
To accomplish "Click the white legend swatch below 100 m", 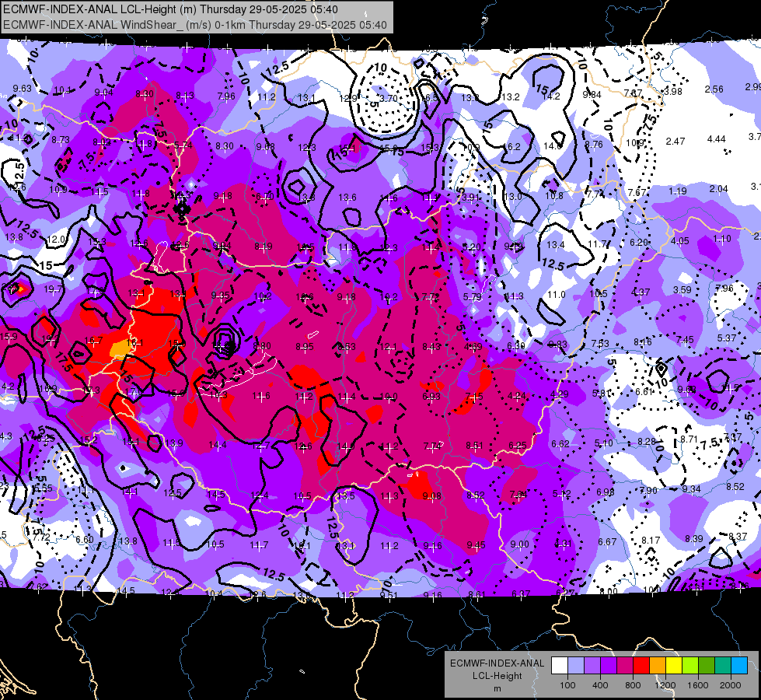I will tap(560, 666).
